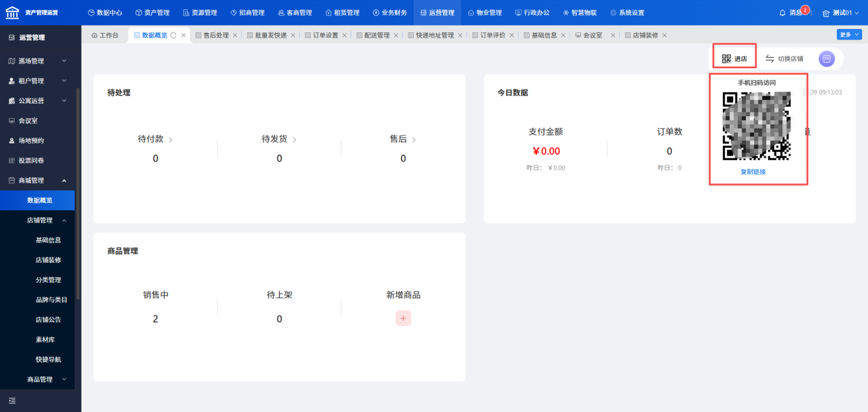
Task: Open 物业管理 in the top navigation
Action: click(484, 13)
